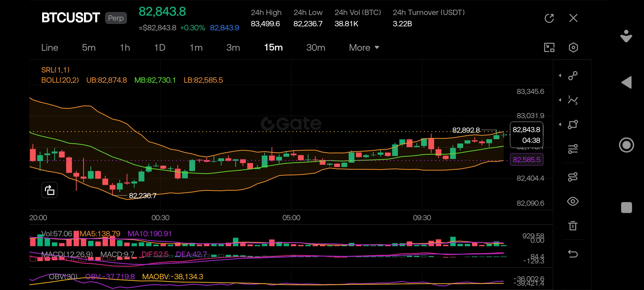This screenshot has height=290, width=644.
Task: Tap the Android home circle button
Action: (627, 145)
